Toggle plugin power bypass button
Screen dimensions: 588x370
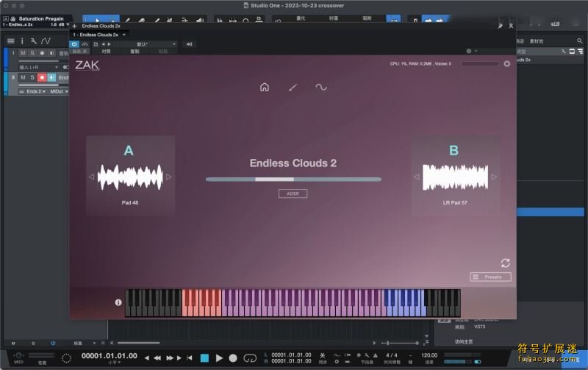pos(74,44)
